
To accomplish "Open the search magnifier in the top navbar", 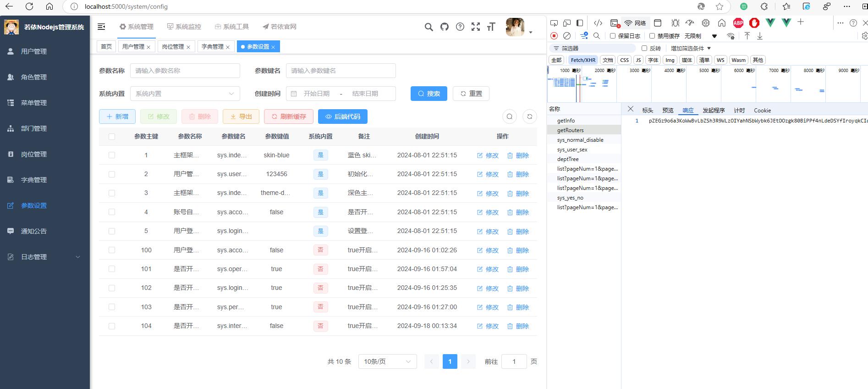I will [x=429, y=27].
